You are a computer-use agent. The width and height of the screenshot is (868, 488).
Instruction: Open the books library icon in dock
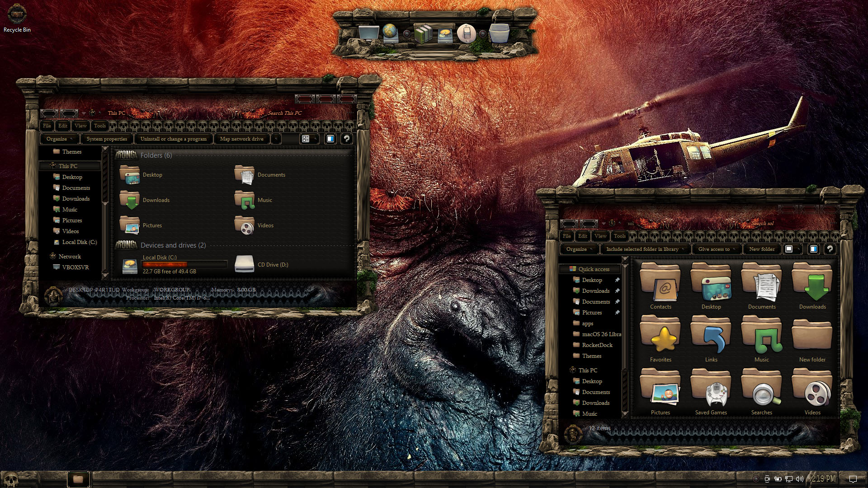423,34
